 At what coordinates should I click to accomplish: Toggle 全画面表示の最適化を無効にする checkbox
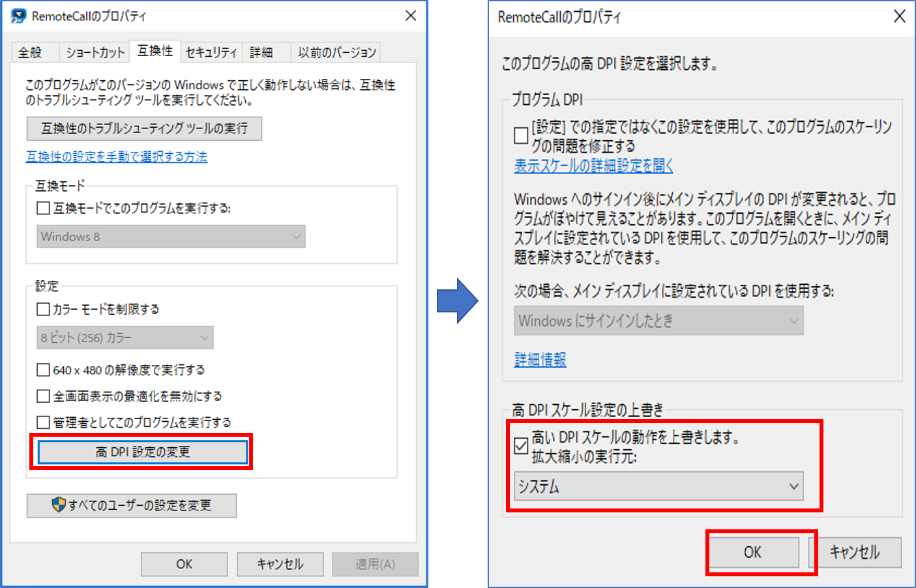pyautogui.click(x=43, y=396)
